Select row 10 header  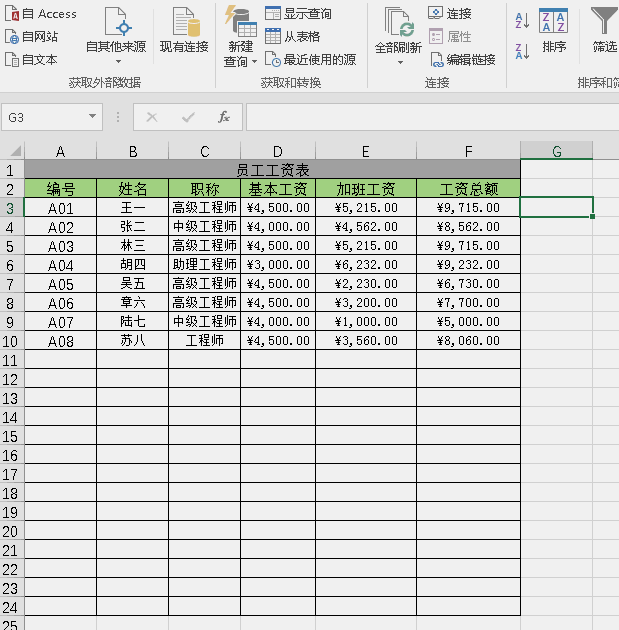(x=12, y=341)
